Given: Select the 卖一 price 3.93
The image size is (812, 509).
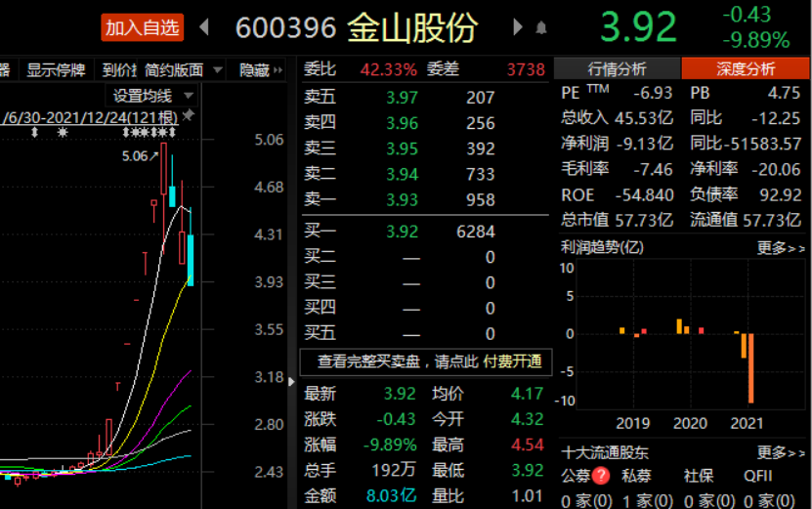Looking at the screenshot, I should (x=402, y=199).
